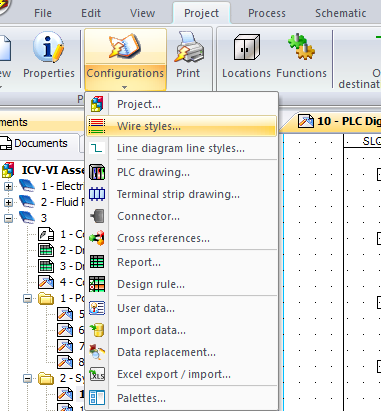The image size is (381, 411).
Task: Choose Palettes... menu entry
Action: point(182,398)
